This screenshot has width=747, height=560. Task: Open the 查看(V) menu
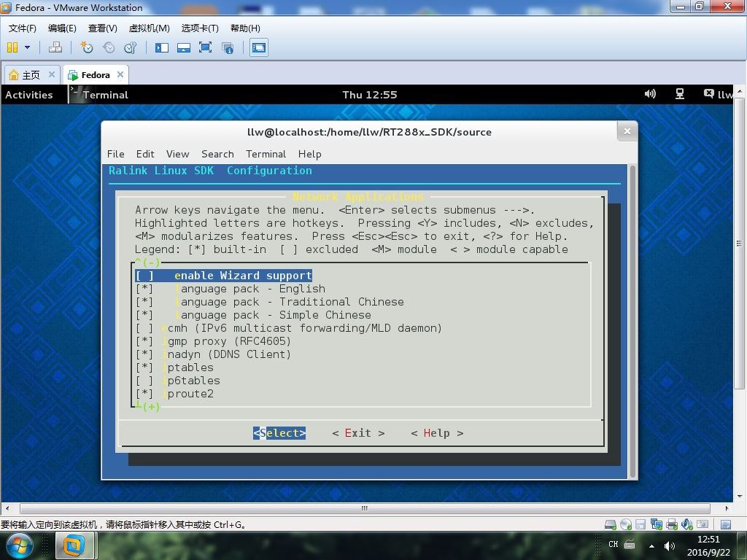tap(102, 28)
